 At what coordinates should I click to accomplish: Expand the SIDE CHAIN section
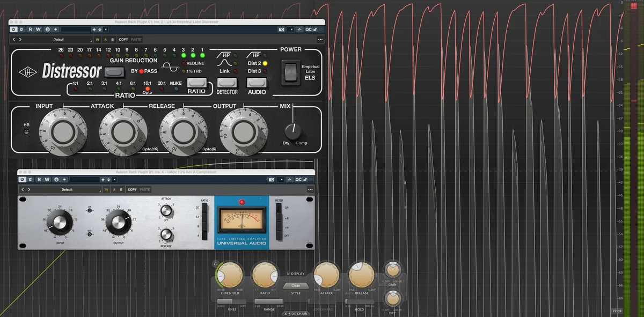click(x=295, y=314)
